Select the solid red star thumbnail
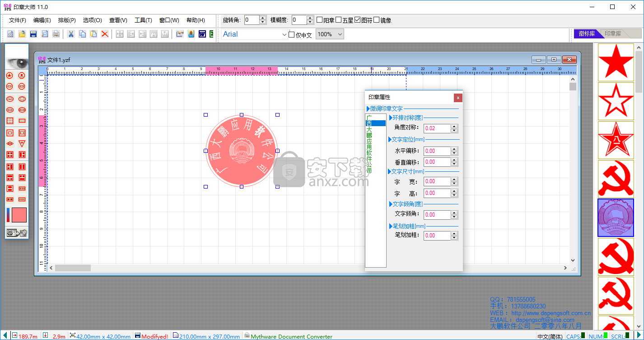Screen dimensions: 644x340 (616, 62)
